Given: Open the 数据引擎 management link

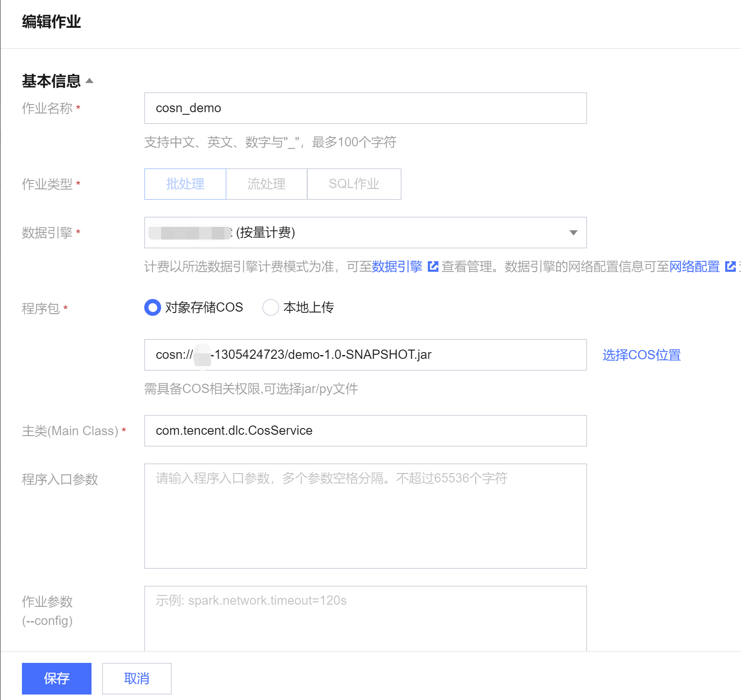Looking at the screenshot, I should (397, 267).
